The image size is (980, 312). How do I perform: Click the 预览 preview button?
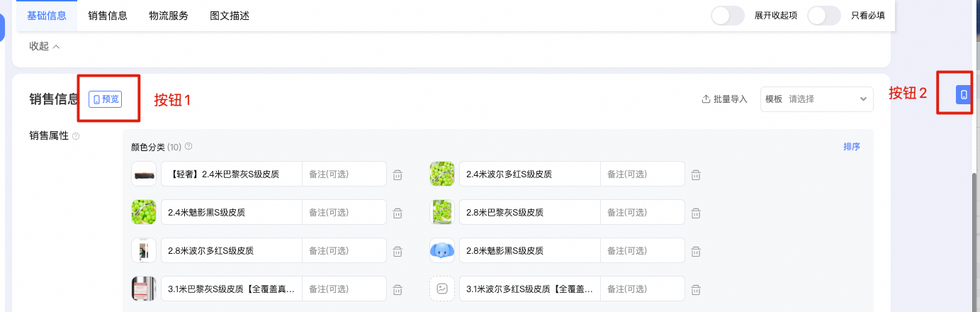pyautogui.click(x=106, y=99)
